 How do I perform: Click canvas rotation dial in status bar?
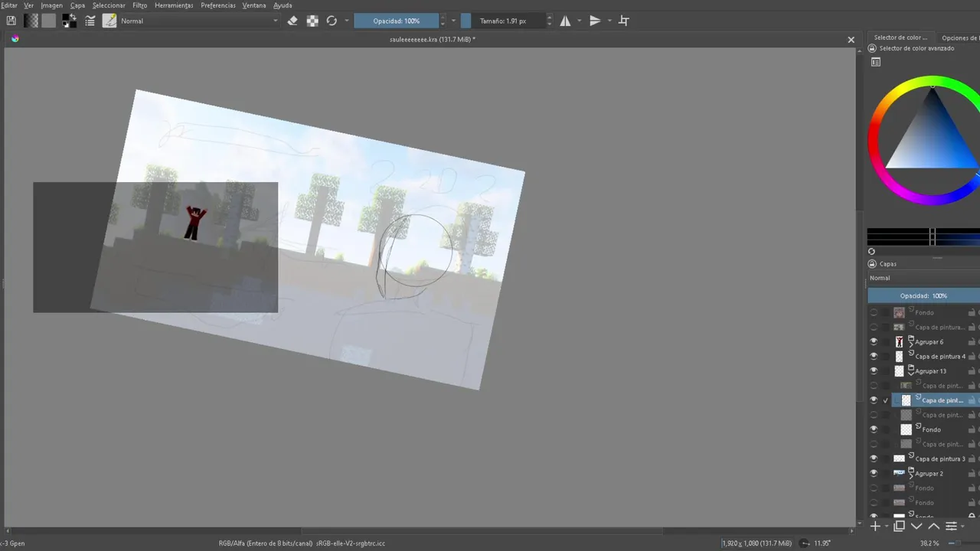click(805, 543)
